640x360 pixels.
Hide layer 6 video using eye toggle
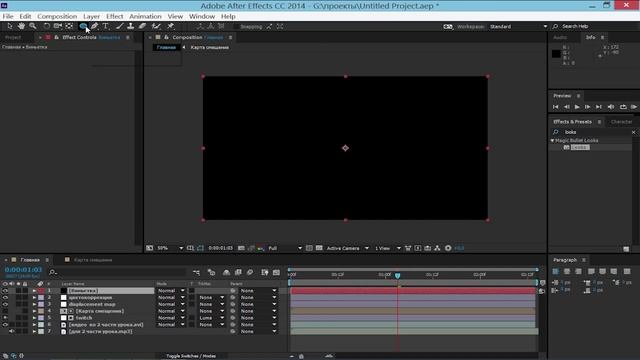[5, 324]
